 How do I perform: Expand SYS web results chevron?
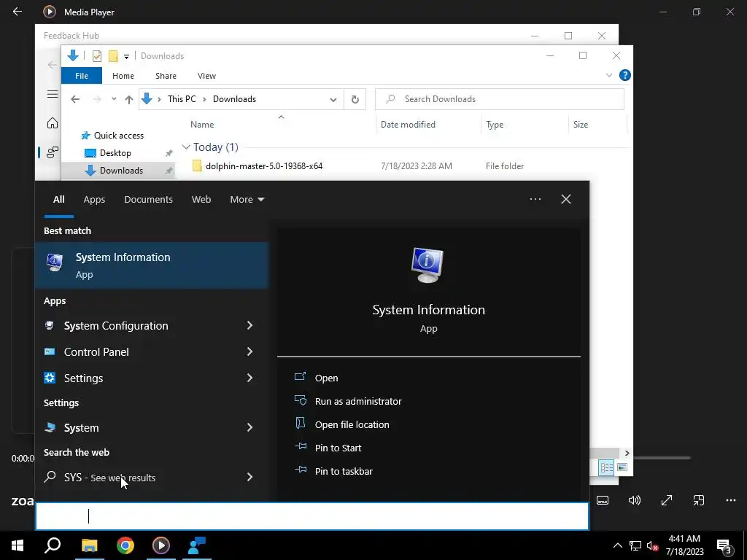click(x=249, y=477)
